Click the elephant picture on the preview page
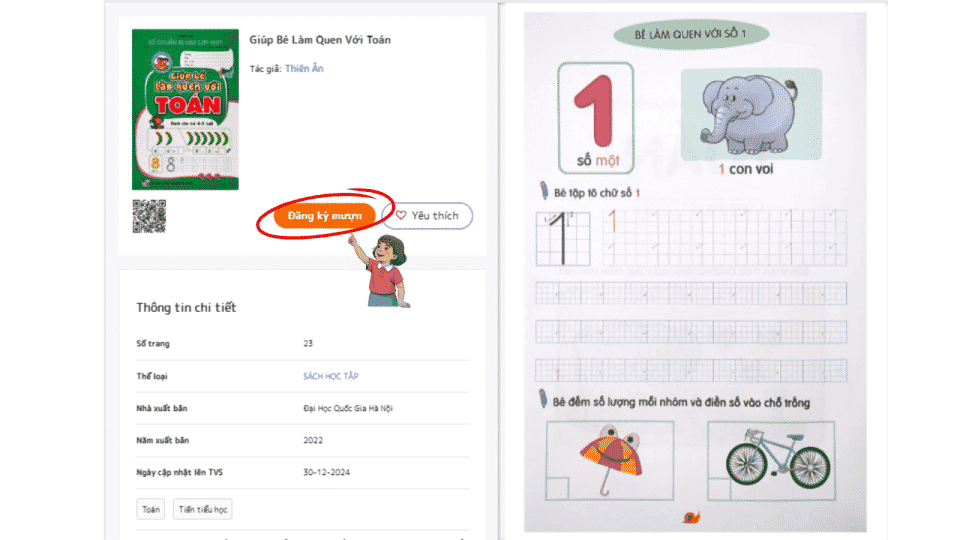 point(751,114)
